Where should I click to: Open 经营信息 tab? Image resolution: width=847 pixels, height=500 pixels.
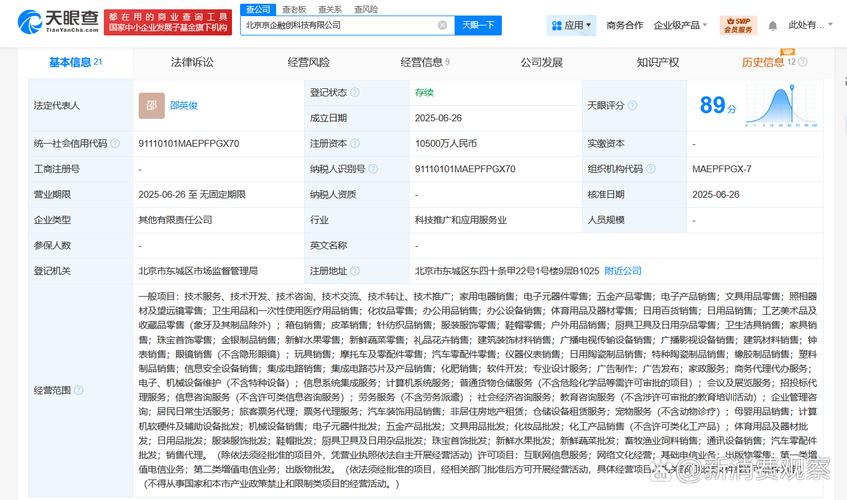click(425, 62)
